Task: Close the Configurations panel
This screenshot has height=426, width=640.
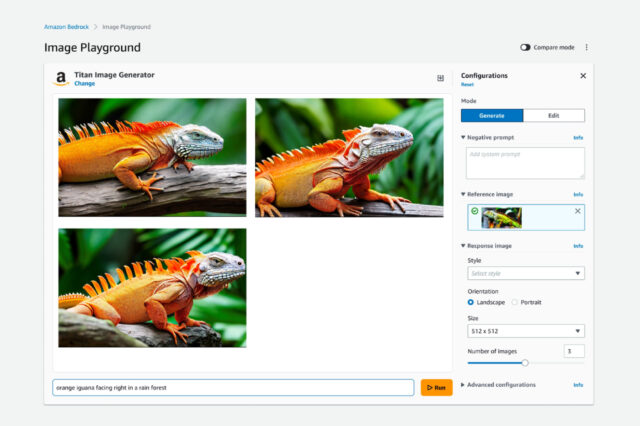Action: [583, 76]
